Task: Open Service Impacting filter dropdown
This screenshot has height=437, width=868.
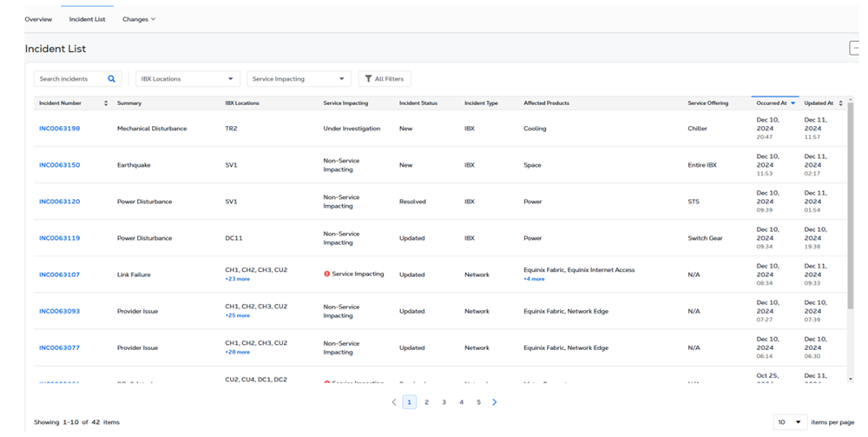Action: click(x=299, y=79)
